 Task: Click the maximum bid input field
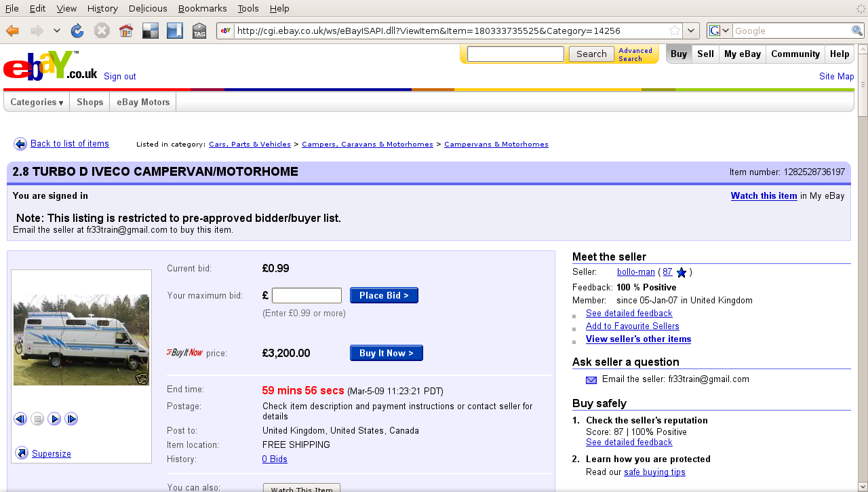coord(307,295)
